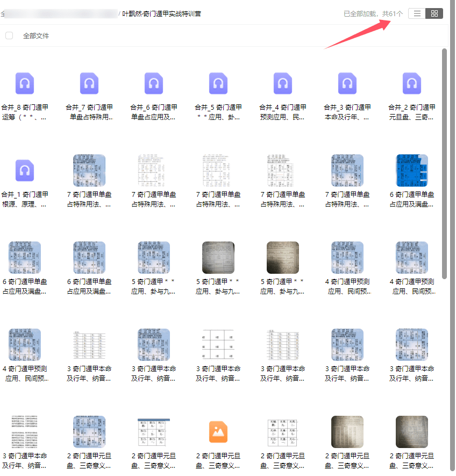Open 合并_6 奇门遁甲单盘占应用 audio file
The height and width of the screenshot is (476, 456).
[x=154, y=83]
